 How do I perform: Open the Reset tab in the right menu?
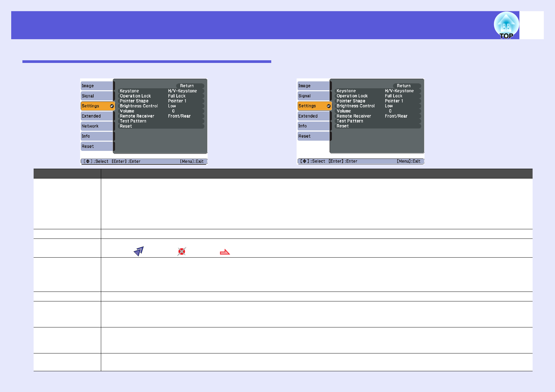(x=314, y=136)
